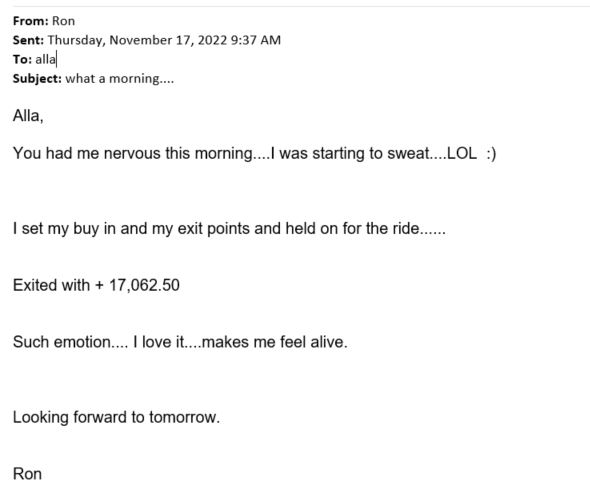Click the sent time 9:37 AM
The image size is (590, 494).
pyautogui.click(x=255, y=40)
